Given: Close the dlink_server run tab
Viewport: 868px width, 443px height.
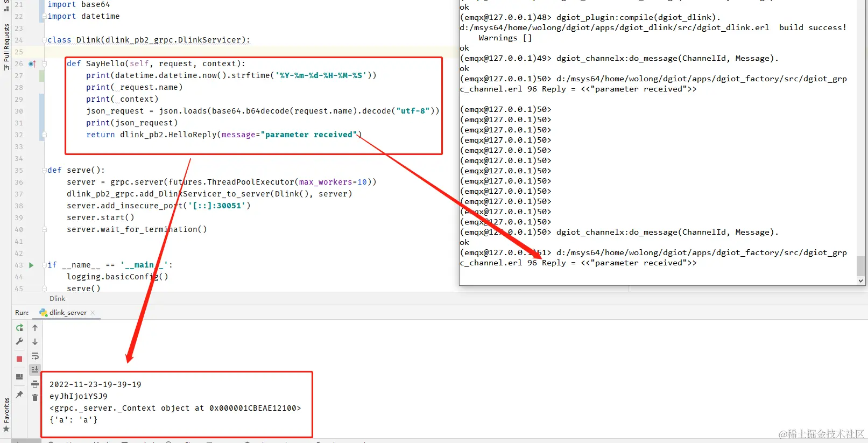Looking at the screenshot, I should [x=93, y=313].
